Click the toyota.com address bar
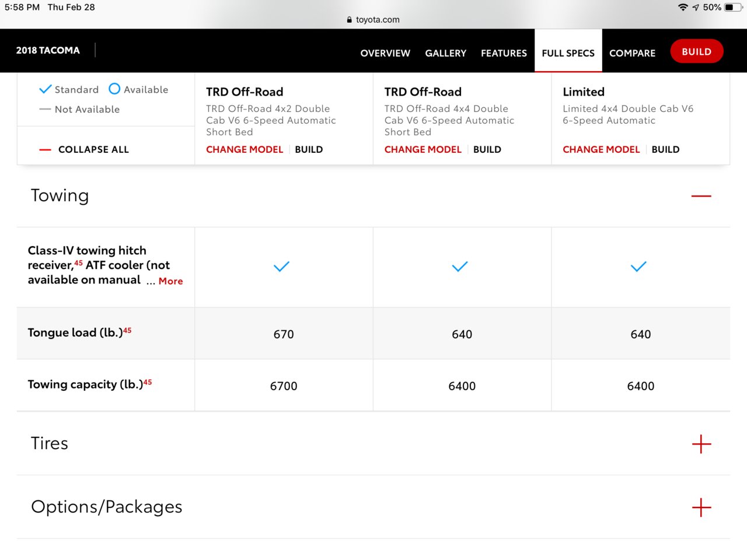Viewport: 747px width, 560px height. (373, 19)
